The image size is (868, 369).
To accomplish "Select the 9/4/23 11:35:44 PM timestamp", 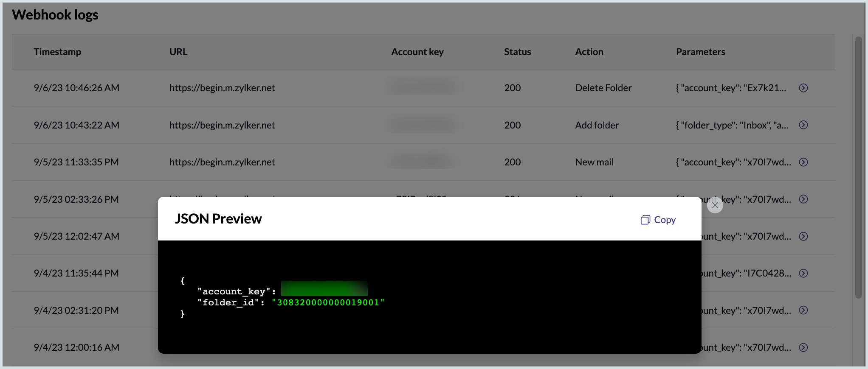I will tap(76, 273).
